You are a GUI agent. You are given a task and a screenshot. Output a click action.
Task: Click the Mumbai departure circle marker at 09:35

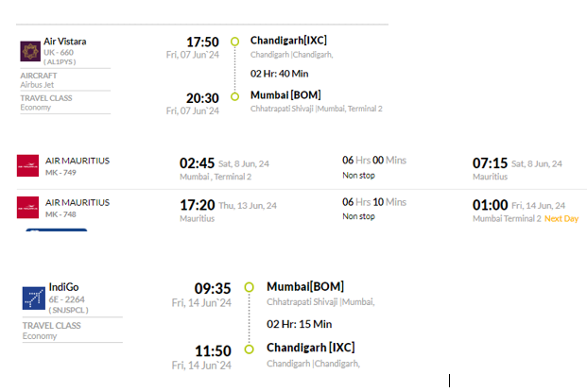pyautogui.click(x=249, y=287)
